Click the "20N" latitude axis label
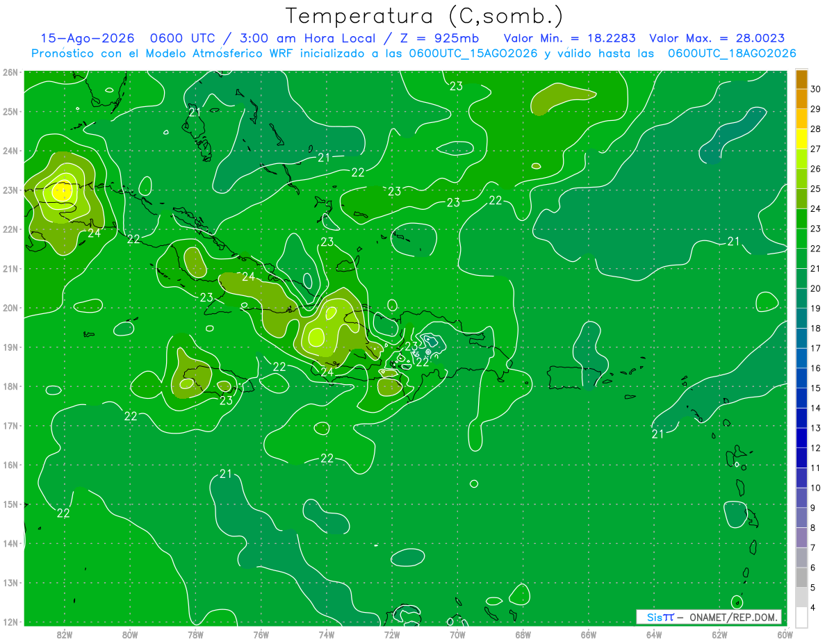This screenshot has width=834, height=644. 10,308
